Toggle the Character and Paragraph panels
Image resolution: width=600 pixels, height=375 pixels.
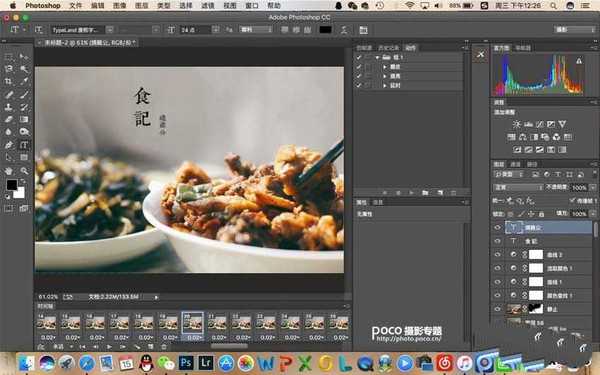(363, 29)
